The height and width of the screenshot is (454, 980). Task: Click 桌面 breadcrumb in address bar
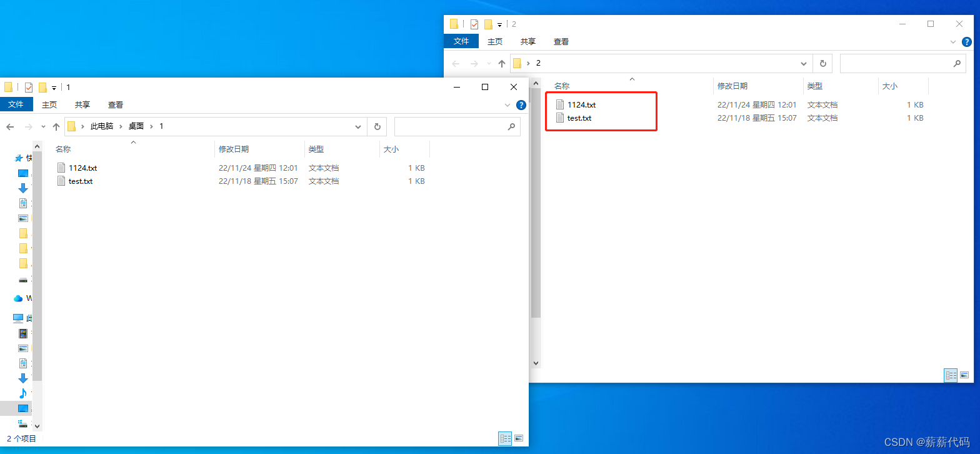(x=136, y=126)
